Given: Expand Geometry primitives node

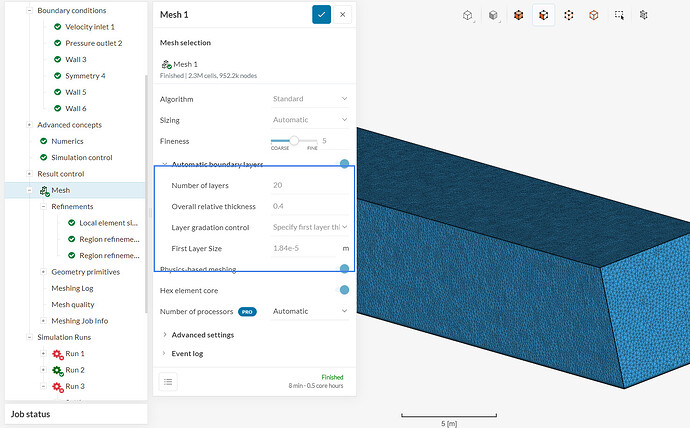Looking at the screenshot, I should [x=43, y=272].
